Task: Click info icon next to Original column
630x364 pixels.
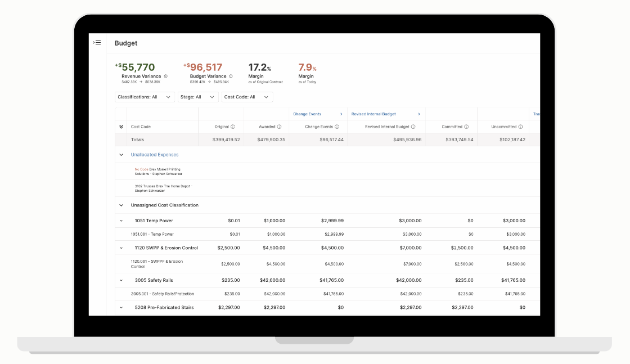Action: (233, 127)
